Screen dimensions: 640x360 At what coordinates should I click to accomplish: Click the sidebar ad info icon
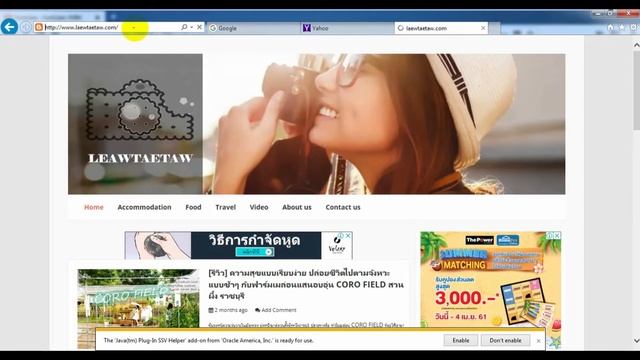(x=550, y=236)
